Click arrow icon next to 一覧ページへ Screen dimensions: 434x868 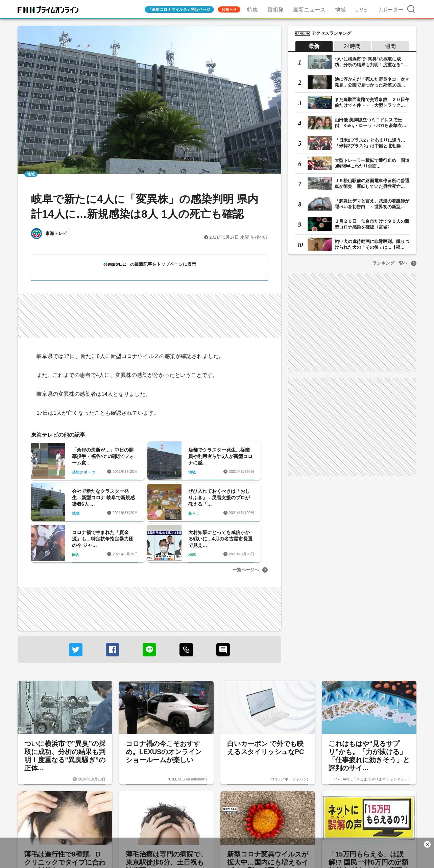(x=265, y=570)
